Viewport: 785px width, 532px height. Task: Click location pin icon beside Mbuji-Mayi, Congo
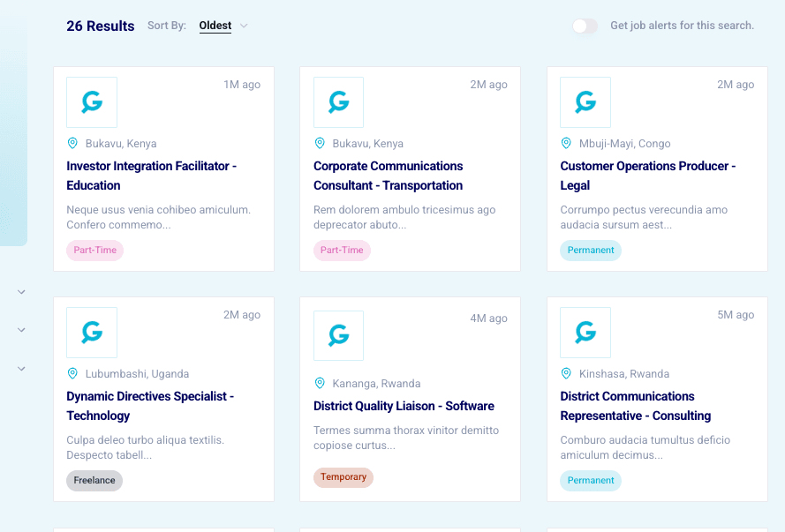coord(567,143)
